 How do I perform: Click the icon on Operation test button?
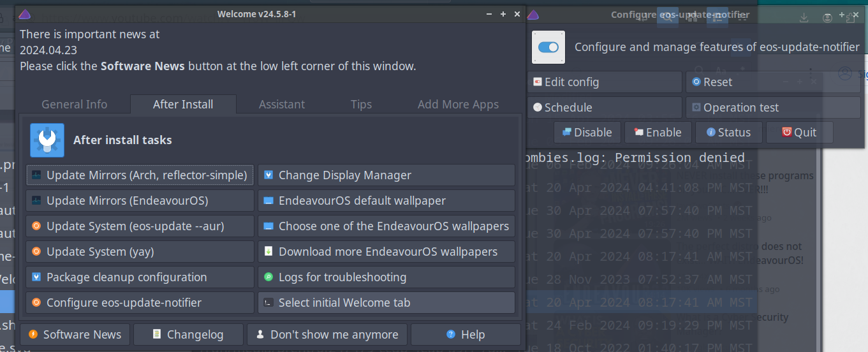[696, 107]
